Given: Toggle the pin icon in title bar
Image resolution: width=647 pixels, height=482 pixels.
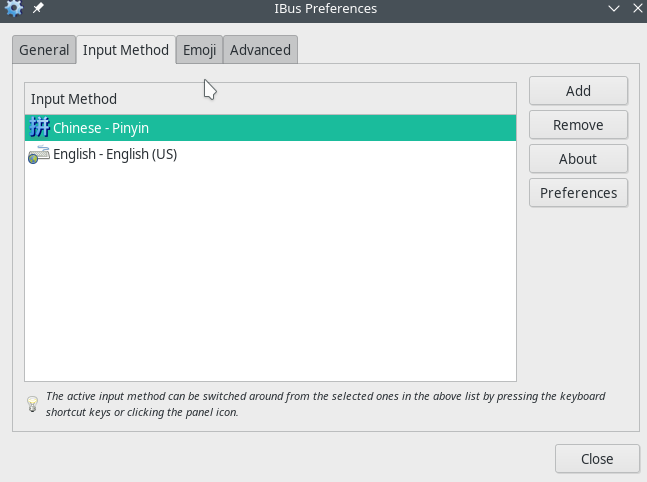Looking at the screenshot, I should (x=38, y=8).
